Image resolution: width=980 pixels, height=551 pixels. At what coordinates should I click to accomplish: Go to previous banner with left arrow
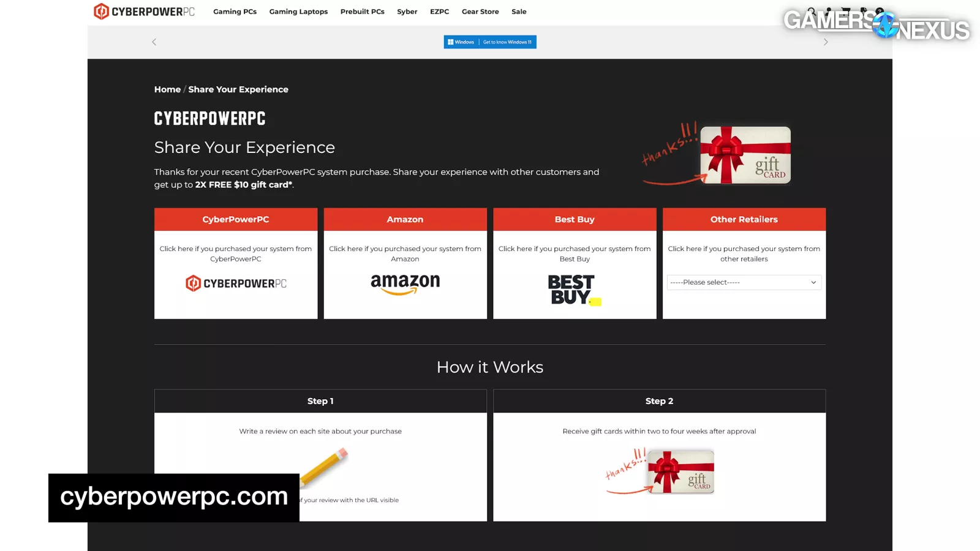154,42
